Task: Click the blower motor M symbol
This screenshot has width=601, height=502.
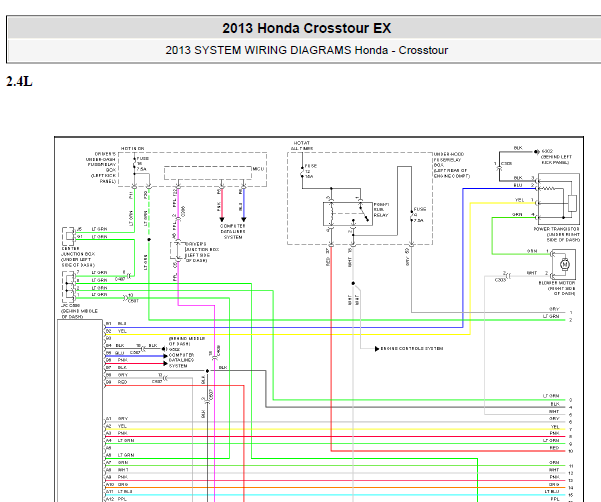Action: (564, 264)
